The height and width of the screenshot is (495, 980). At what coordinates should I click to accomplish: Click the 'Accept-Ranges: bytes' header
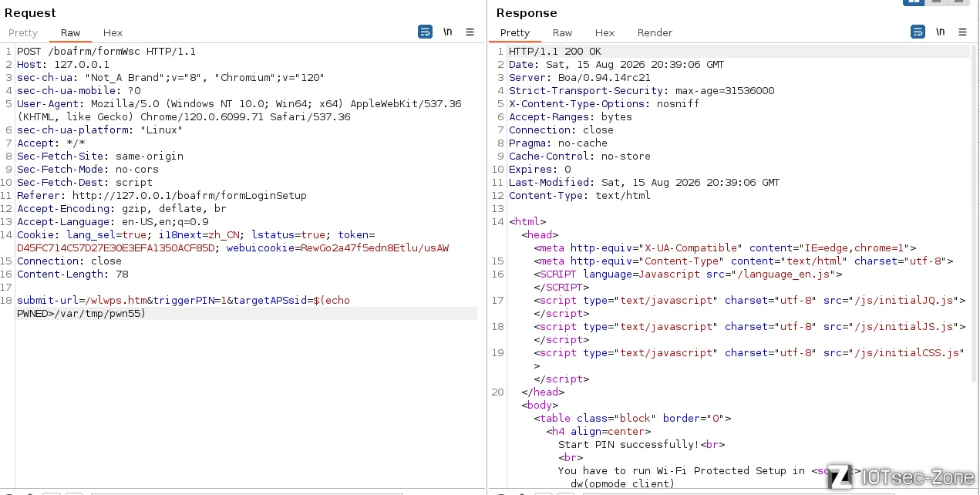coord(571,117)
